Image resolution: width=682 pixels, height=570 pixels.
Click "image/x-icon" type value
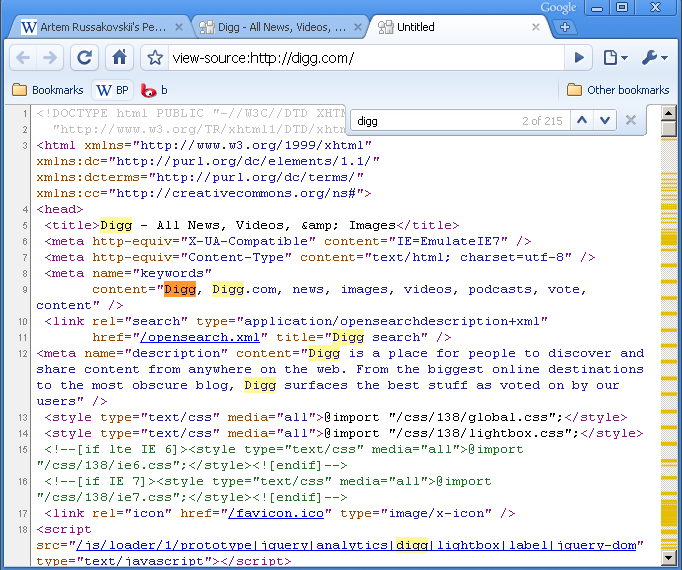click(436, 513)
